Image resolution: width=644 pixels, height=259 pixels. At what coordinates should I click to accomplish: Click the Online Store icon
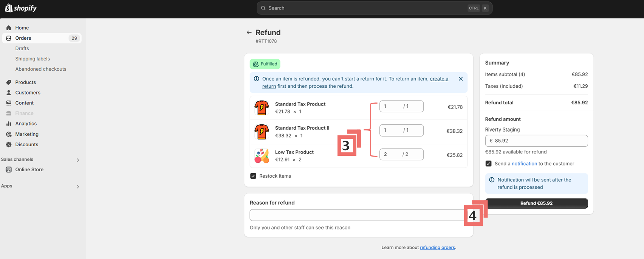pos(9,169)
